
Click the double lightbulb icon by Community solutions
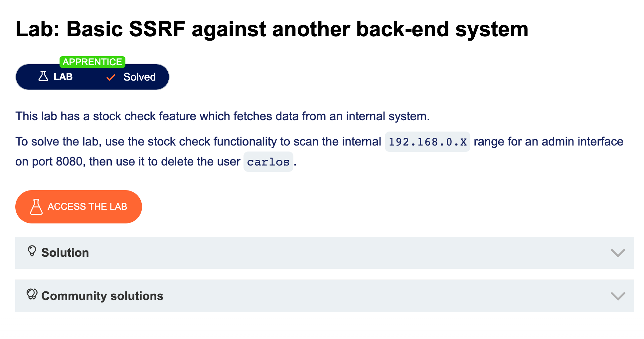[32, 294]
